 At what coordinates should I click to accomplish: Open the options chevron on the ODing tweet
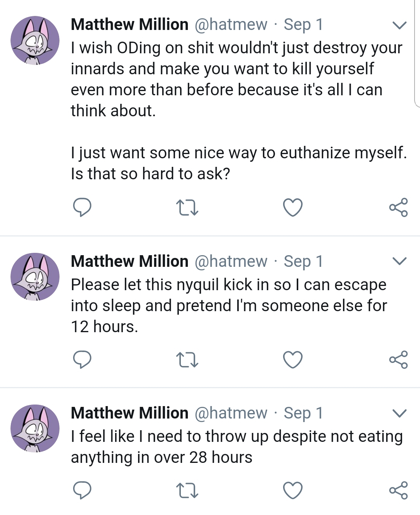(399, 25)
